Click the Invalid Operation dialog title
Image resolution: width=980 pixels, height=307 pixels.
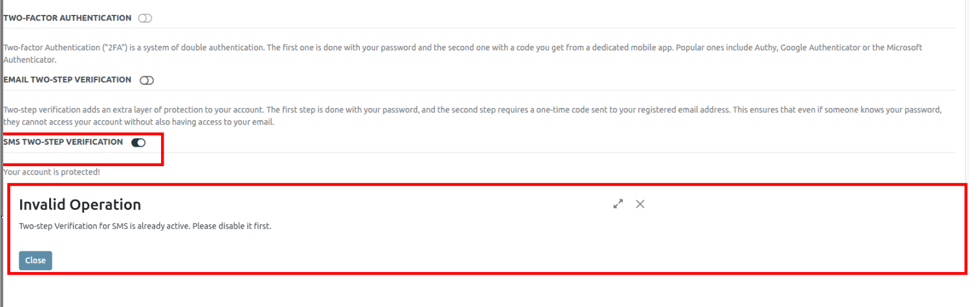point(80,205)
